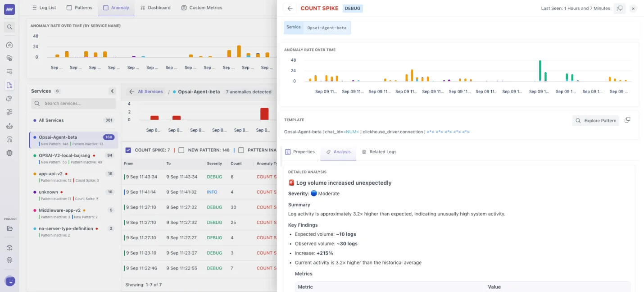
Task: Check the PATTERN INACTIVE checkbox
Action: [x=241, y=150]
